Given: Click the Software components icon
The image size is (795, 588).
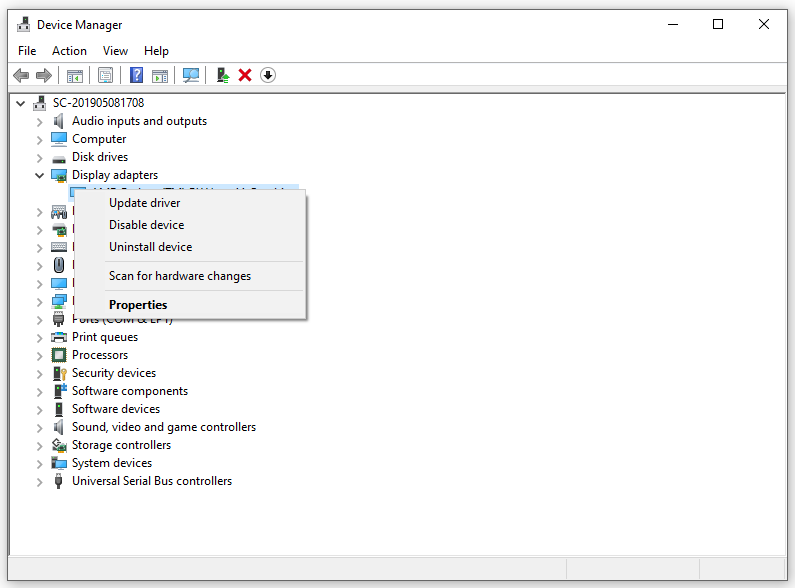Looking at the screenshot, I should point(60,391).
